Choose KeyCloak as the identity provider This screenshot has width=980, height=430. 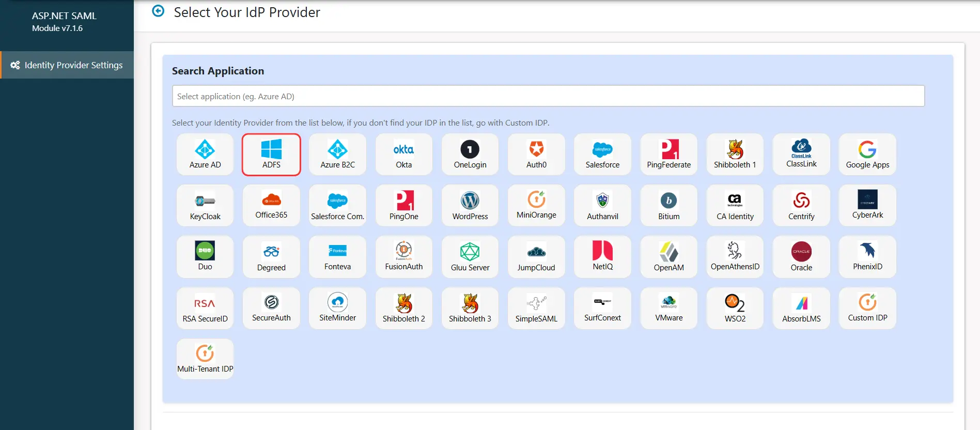205,206
